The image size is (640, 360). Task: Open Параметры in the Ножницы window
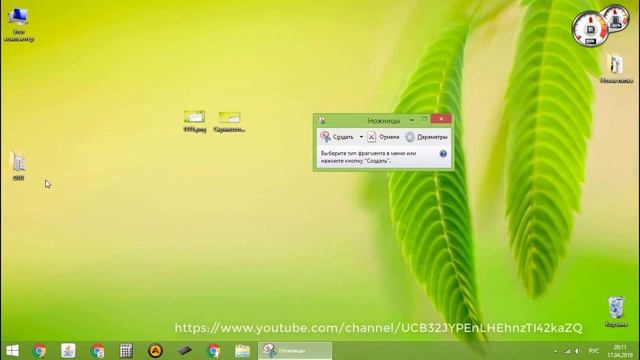(x=426, y=137)
